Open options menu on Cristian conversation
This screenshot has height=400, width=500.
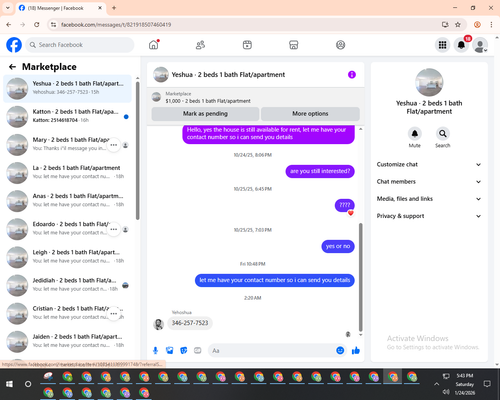pos(114,314)
